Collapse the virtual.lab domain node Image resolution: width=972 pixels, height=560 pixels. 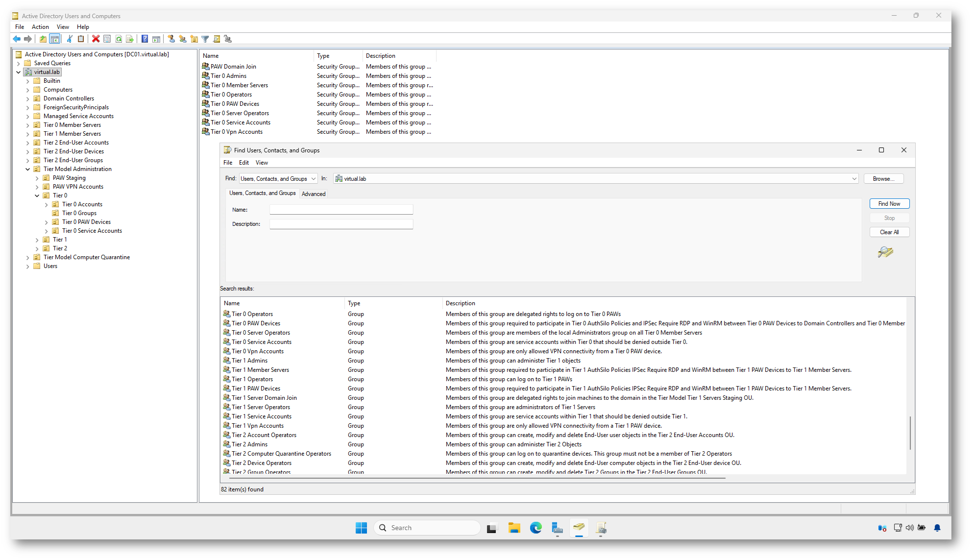tap(19, 72)
